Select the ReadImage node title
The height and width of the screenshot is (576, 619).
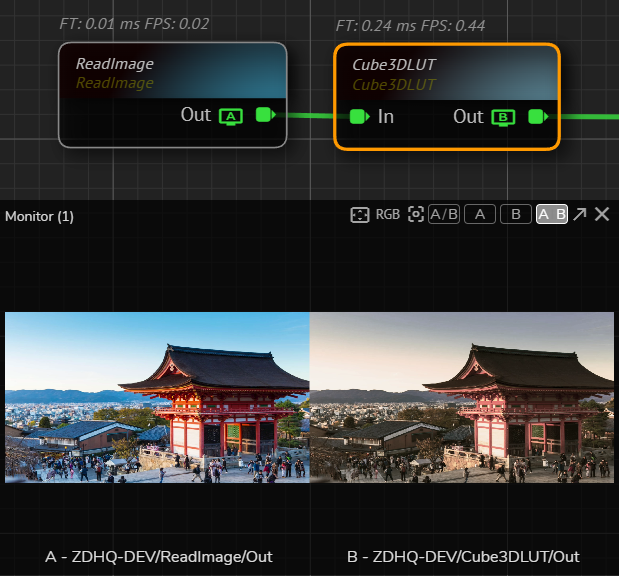tap(115, 64)
